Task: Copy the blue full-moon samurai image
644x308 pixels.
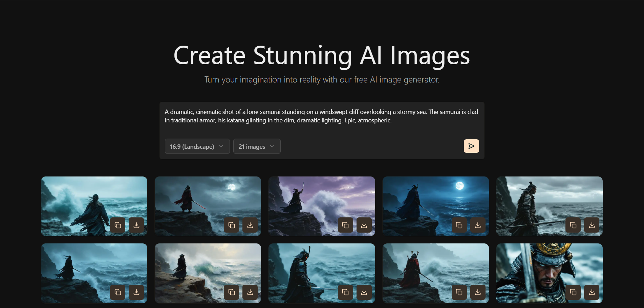Action: coord(459,225)
